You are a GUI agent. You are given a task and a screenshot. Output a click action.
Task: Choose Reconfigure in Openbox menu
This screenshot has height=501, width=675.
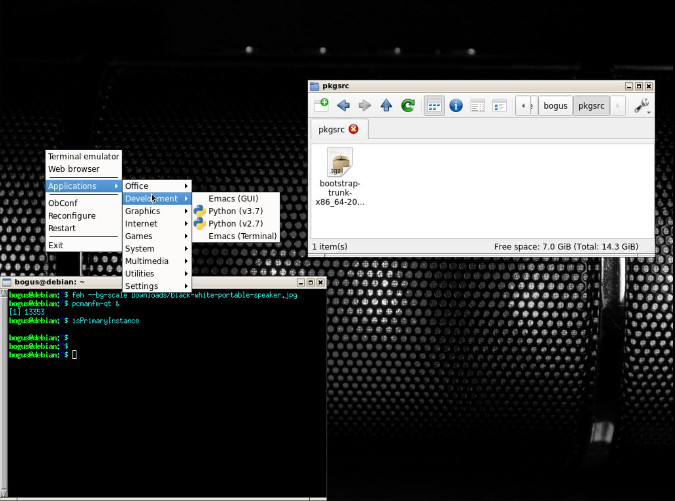click(x=84, y=216)
